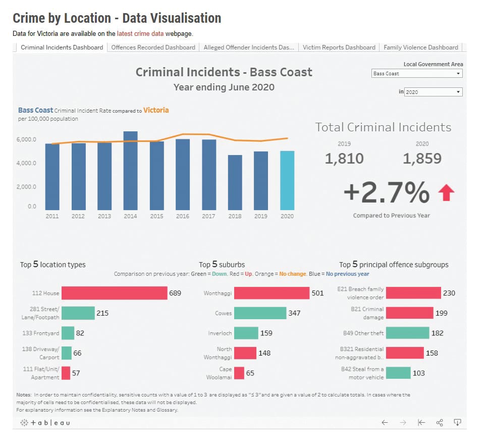Select the tallest 2014 bar in chart

coord(130,171)
